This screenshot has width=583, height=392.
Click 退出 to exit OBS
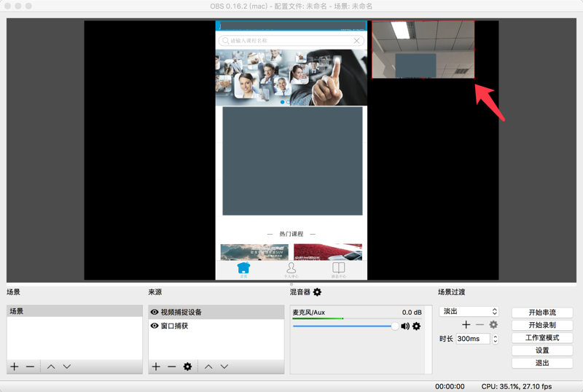(542, 363)
